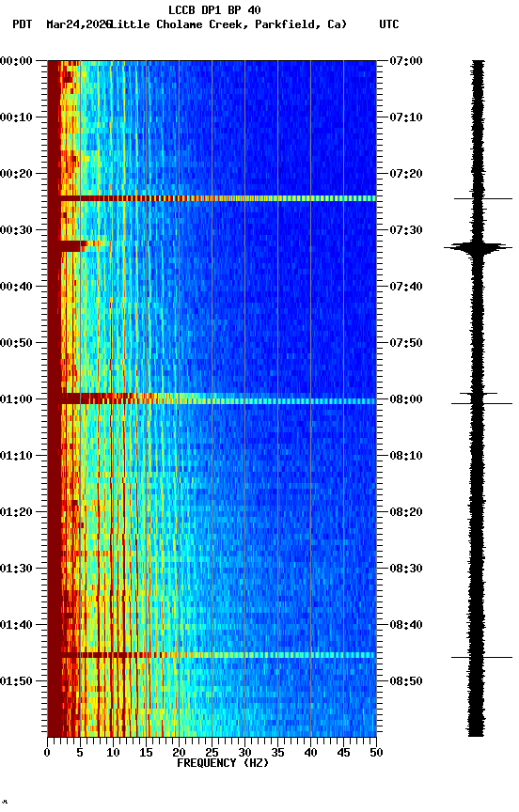This screenshot has height=812, width=519.
Task: Click the frequency axis value 50
Action: click(377, 753)
